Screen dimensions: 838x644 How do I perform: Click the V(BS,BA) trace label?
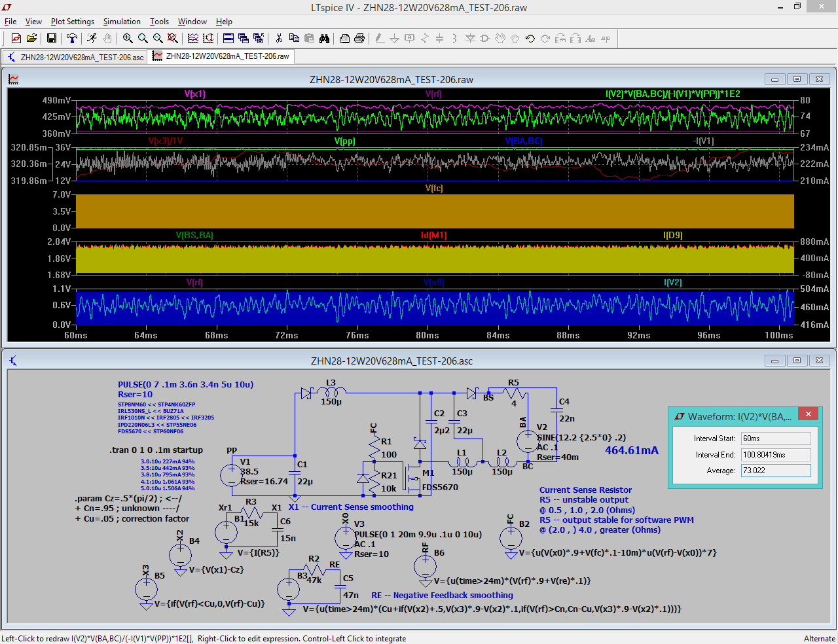194,236
